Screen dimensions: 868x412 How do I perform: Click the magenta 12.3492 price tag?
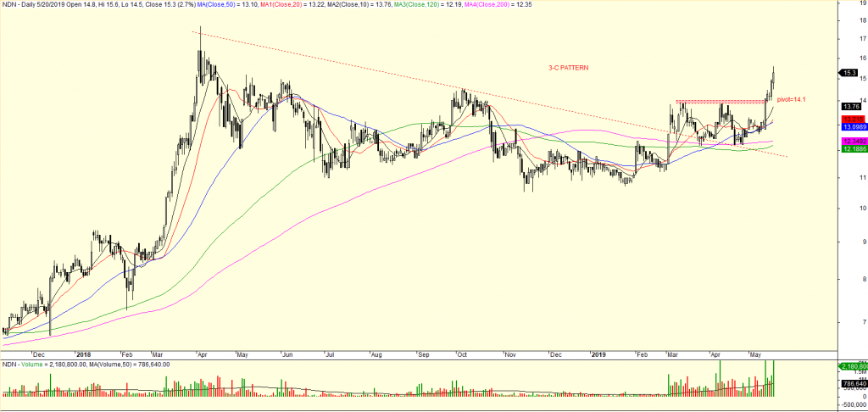(x=851, y=140)
